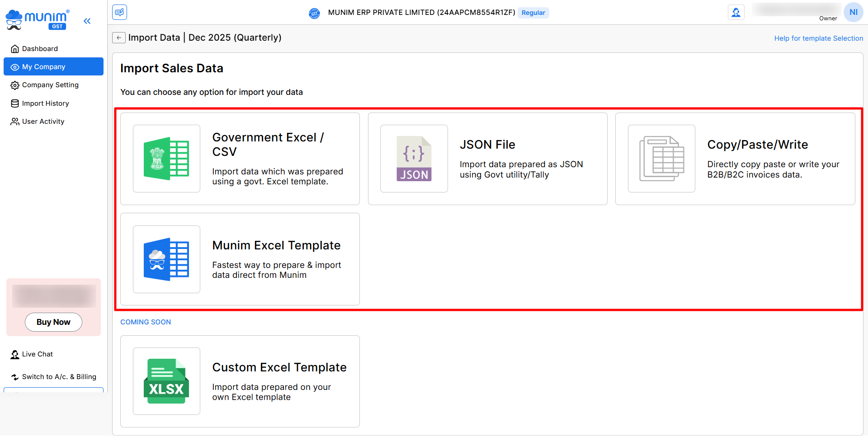Open Company Setting page
The width and height of the screenshot is (868, 436).
pos(50,85)
